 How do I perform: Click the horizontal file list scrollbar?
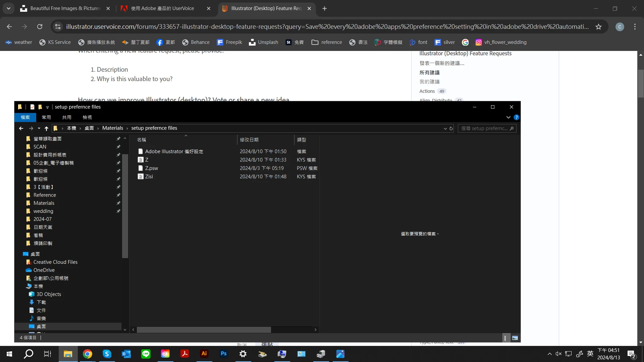tap(204, 330)
